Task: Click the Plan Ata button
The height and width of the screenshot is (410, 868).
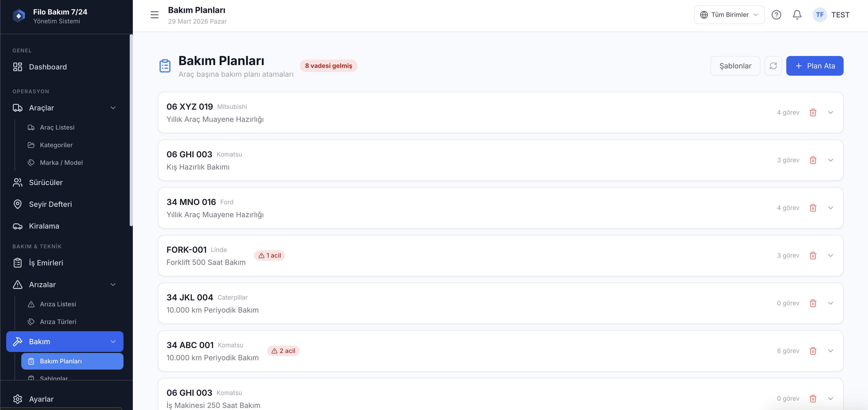Action: point(814,66)
